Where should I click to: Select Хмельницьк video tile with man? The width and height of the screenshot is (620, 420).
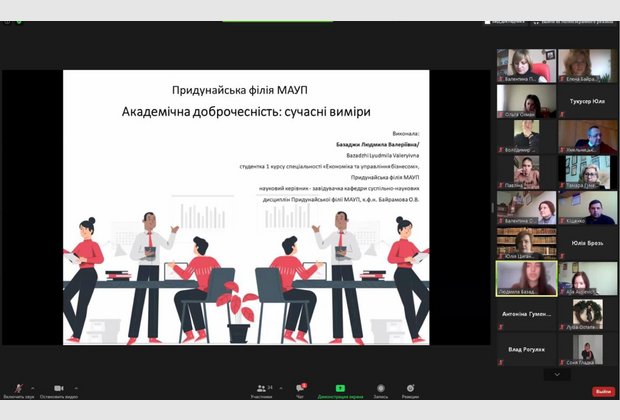588,137
